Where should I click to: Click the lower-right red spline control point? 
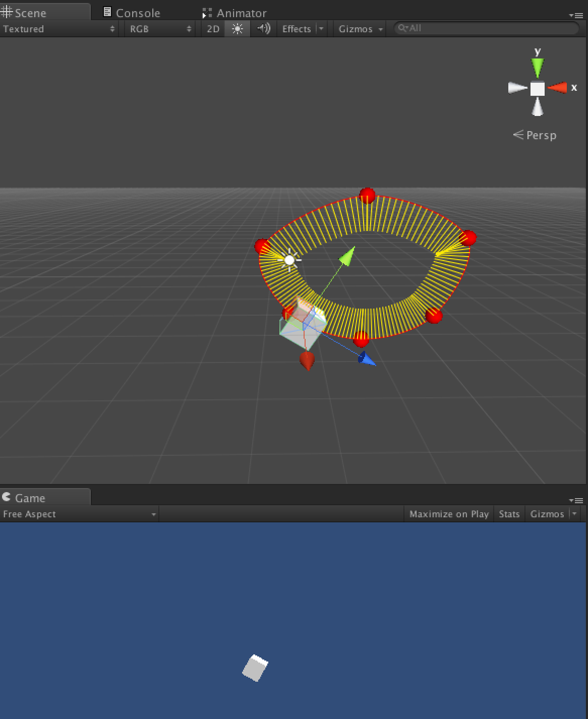[434, 316]
